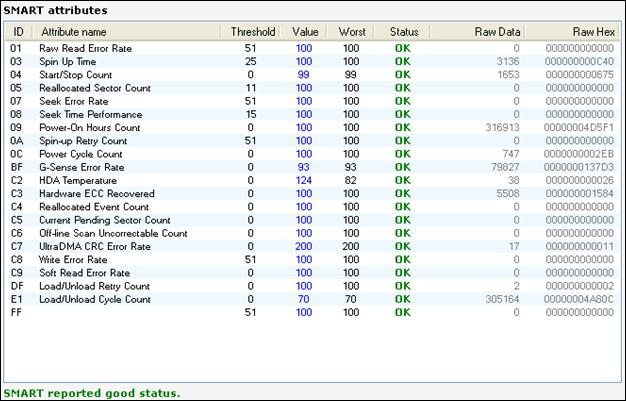Select the HDA Temperature row
The width and height of the screenshot is (626, 401).
click(78, 180)
